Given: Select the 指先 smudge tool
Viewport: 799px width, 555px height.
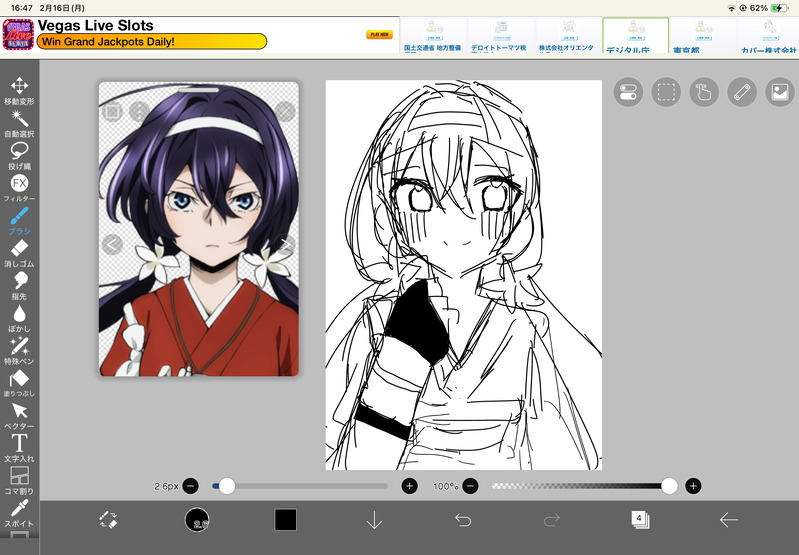Looking at the screenshot, I should pyautogui.click(x=19, y=286).
